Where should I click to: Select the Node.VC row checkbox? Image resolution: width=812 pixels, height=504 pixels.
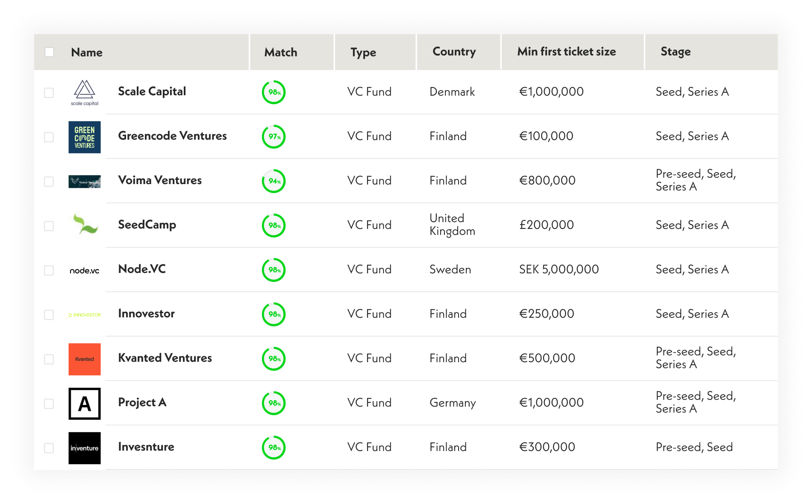click(49, 270)
